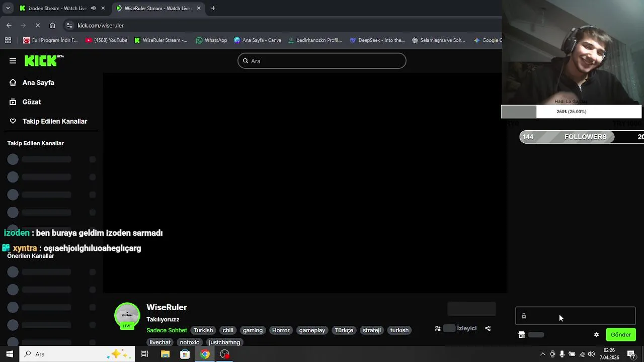Focus the Ara search field on Kick
The image size is (644, 362).
pyautogui.click(x=322, y=61)
